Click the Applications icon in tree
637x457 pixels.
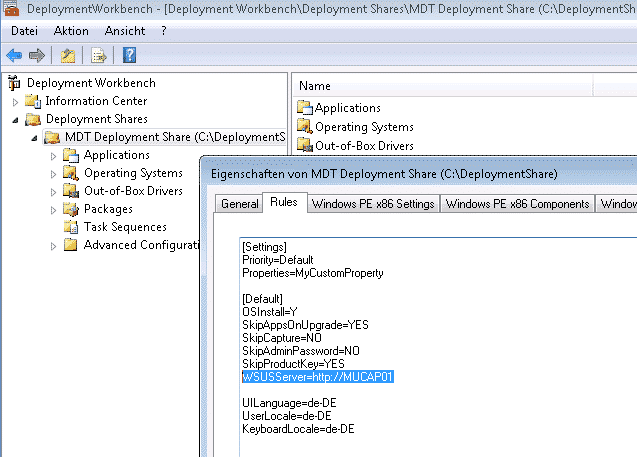(71, 155)
